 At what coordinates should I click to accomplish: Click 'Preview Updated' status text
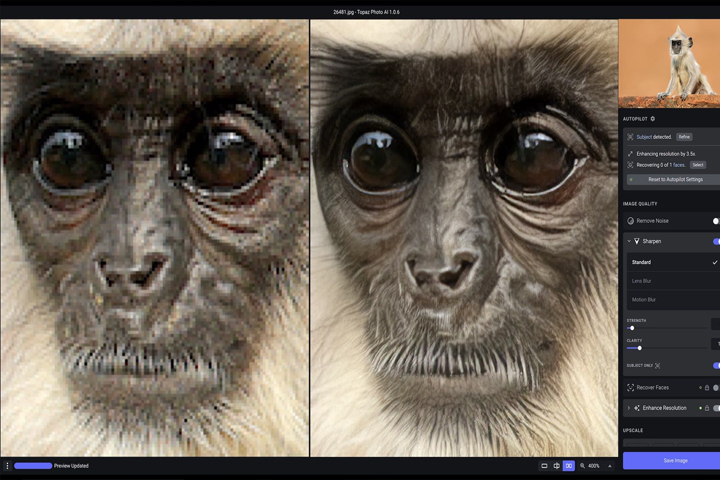(71, 466)
